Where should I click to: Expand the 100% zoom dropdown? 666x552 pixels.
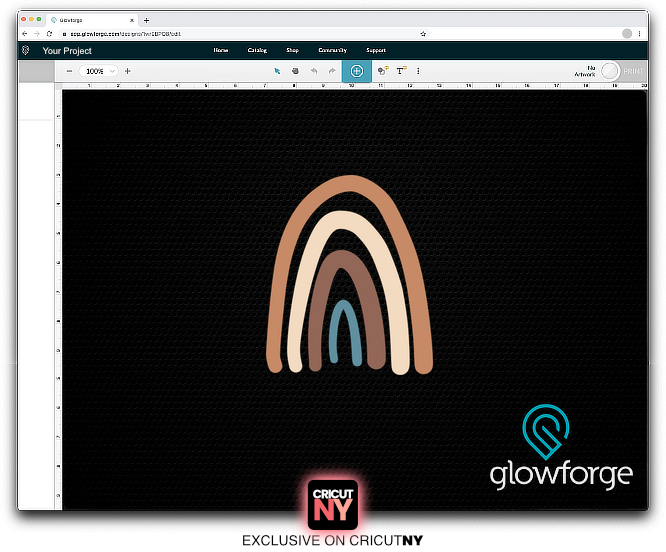tap(99, 71)
